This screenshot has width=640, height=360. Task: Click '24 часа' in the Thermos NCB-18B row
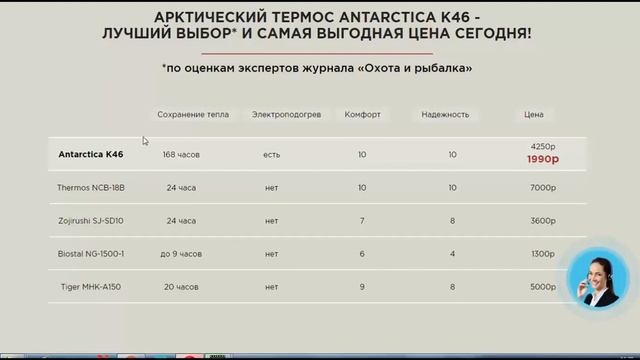[181, 188]
